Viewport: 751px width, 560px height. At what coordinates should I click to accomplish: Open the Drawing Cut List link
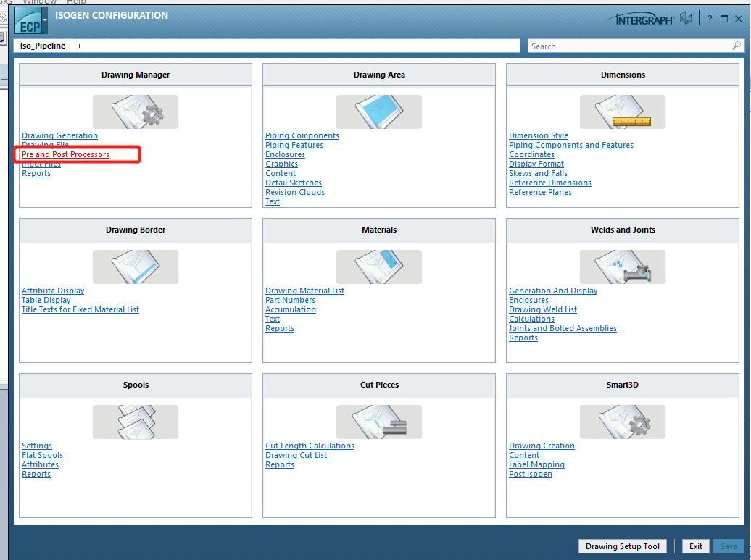coord(296,455)
